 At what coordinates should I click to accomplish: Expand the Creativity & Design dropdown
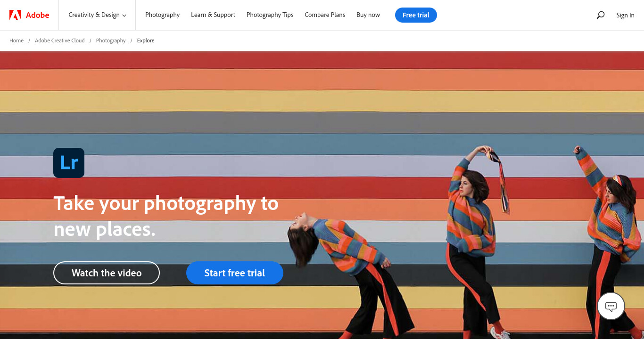pos(98,15)
